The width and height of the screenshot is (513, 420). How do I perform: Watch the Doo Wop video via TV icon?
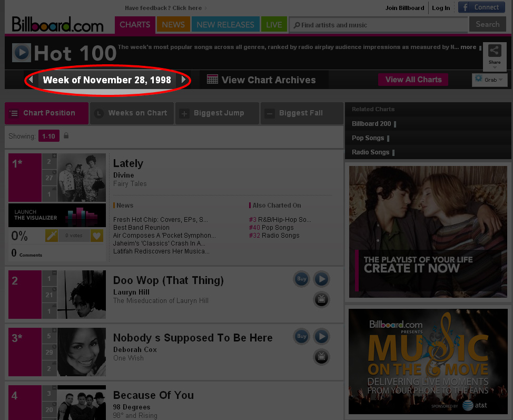(321, 299)
